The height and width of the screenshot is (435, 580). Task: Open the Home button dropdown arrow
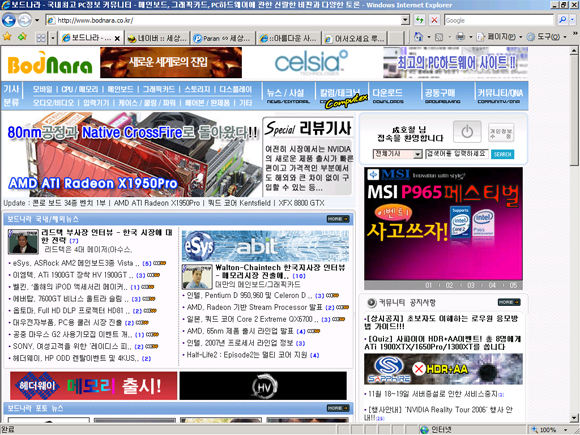click(x=429, y=37)
